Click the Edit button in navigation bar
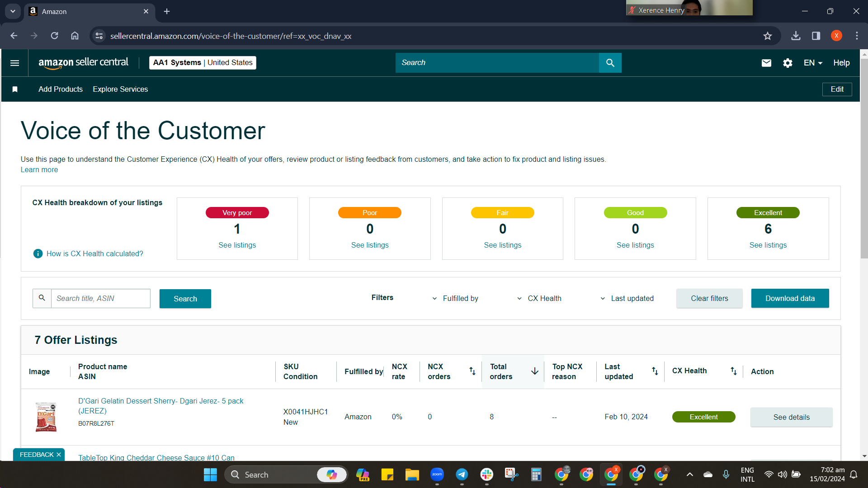Screen dimensions: 868x488 (x=837, y=89)
